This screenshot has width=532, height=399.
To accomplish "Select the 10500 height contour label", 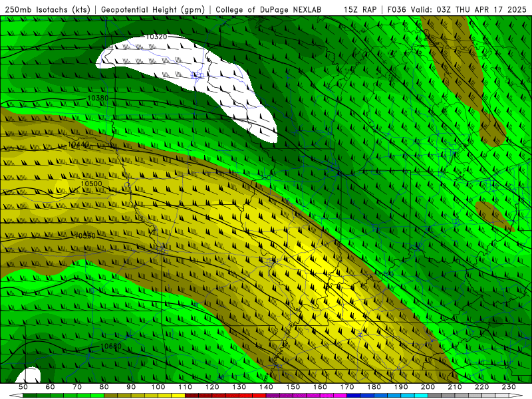I will [x=91, y=184].
